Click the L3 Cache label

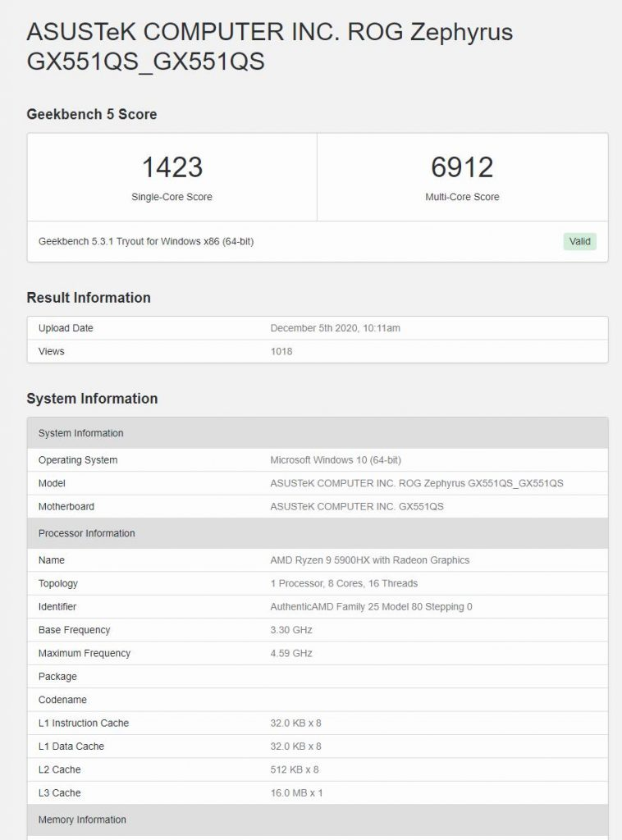coord(59,793)
